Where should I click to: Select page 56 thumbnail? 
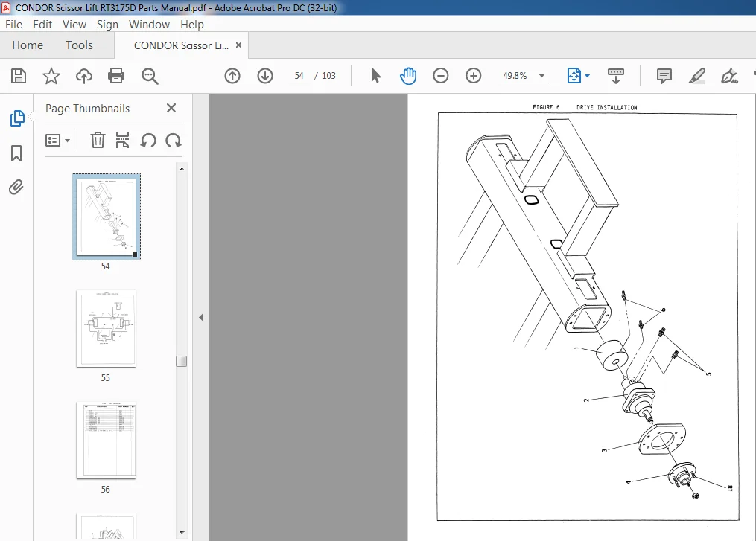point(106,441)
